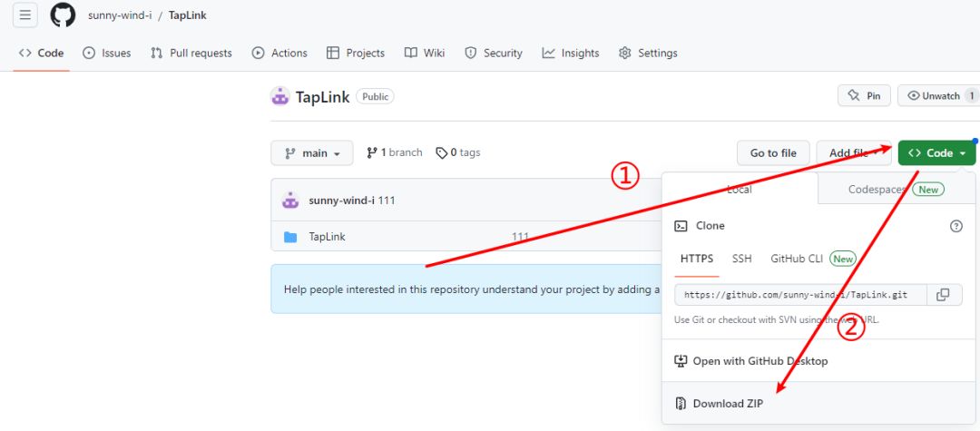Click the Wiki book icon
This screenshot has height=431, width=980.
[411, 54]
